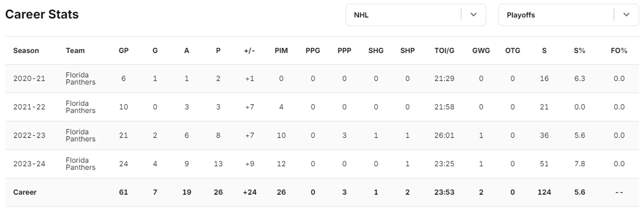Screen dimensions: 644x209
Task: Sort by S% column header
Action: pyautogui.click(x=579, y=51)
